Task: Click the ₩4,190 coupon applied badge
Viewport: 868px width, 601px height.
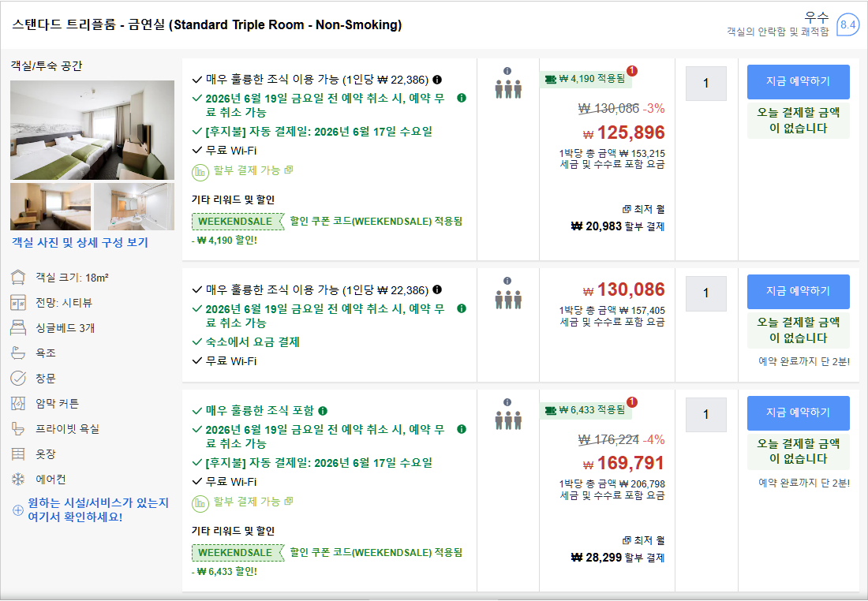Action: 586,79
